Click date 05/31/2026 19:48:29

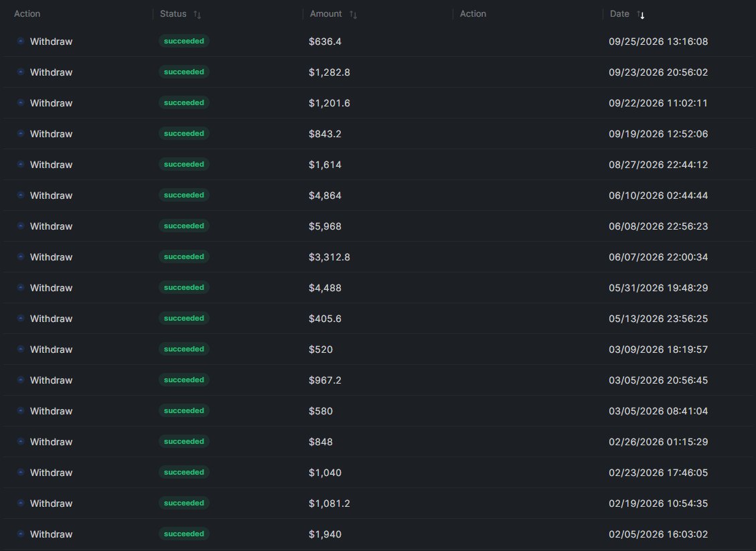[x=658, y=289]
